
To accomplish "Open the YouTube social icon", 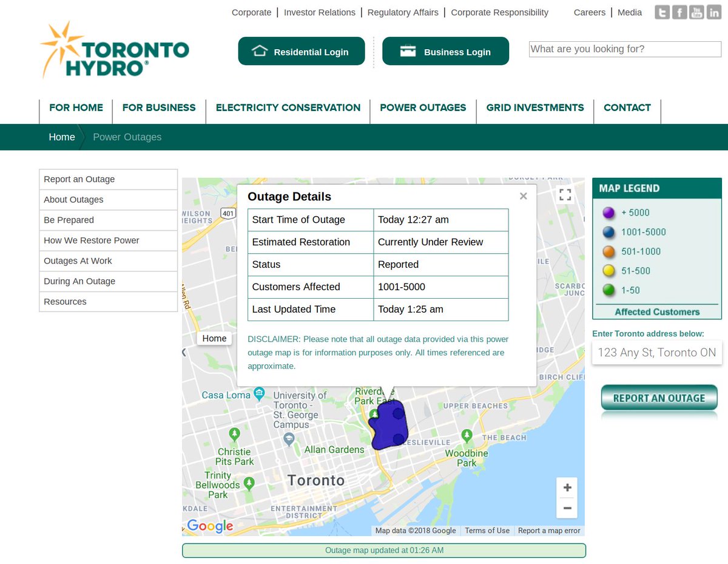I will point(696,12).
